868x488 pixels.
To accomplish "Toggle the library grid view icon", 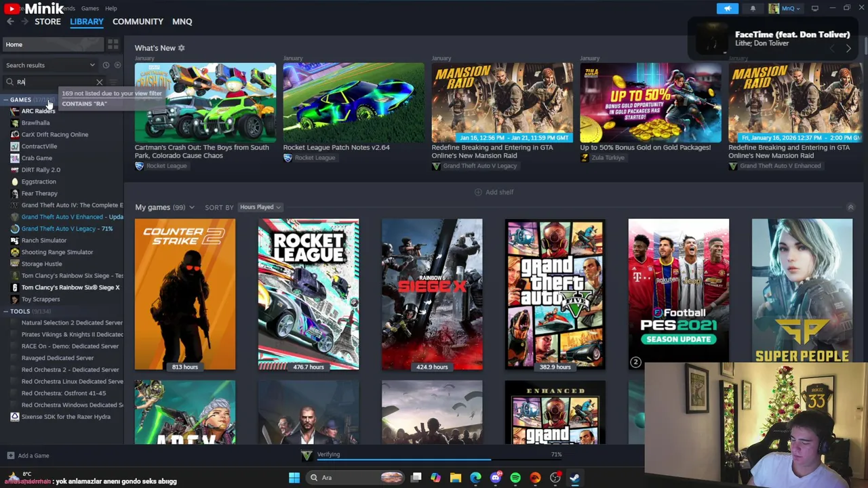I will [x=113, y=45].
